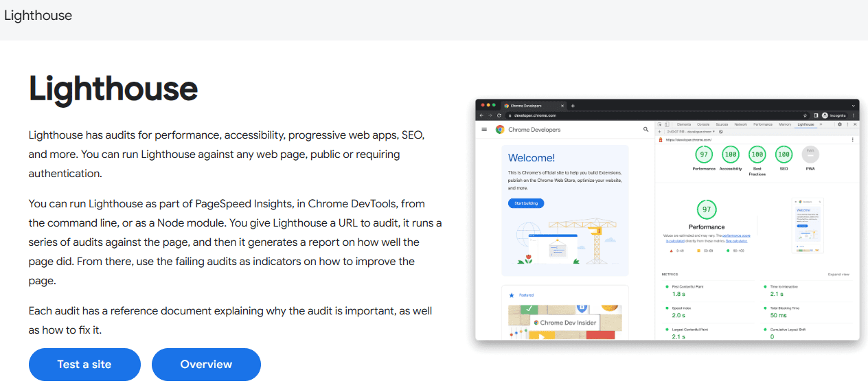Click the Lighthouse breadcrumb in the top bar

tap(38, 15)
